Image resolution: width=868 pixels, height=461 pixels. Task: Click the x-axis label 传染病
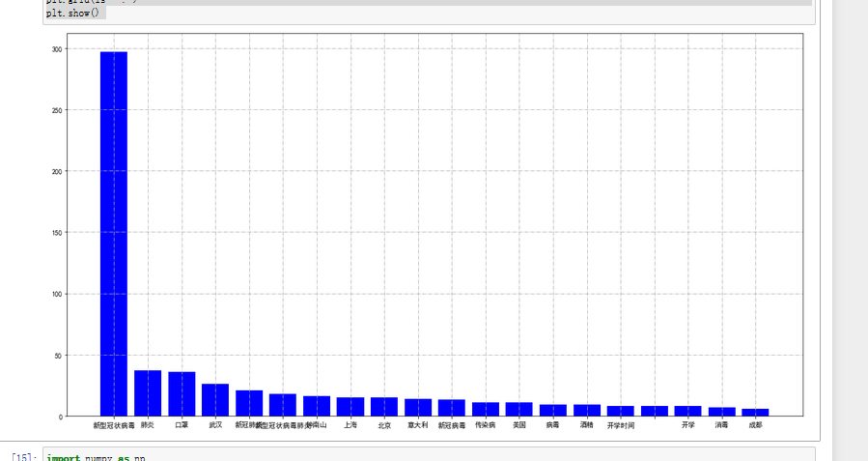[x=486, y=425]
